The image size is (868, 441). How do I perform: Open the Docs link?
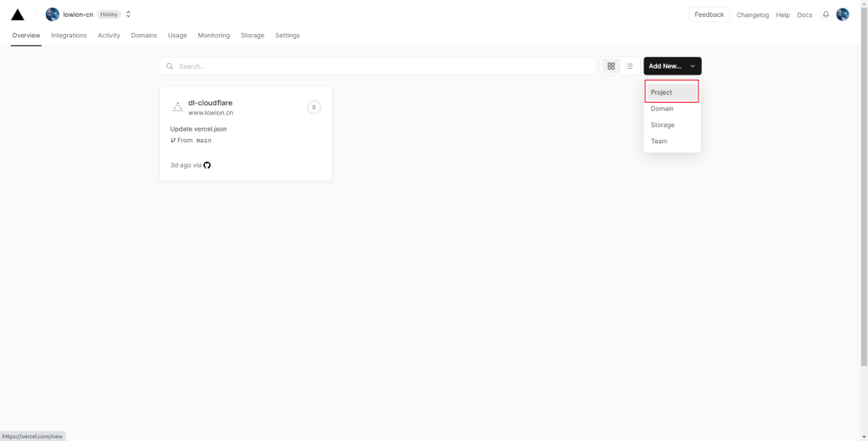pyautogui.click(x=804, y=15)
